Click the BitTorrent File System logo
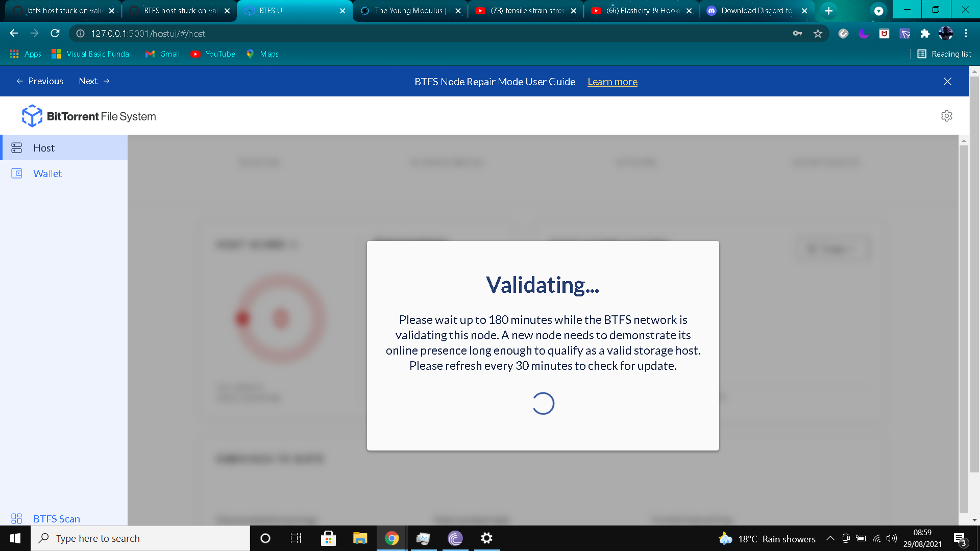The height and width of the screenshot is (551, 980). [88, 116]
